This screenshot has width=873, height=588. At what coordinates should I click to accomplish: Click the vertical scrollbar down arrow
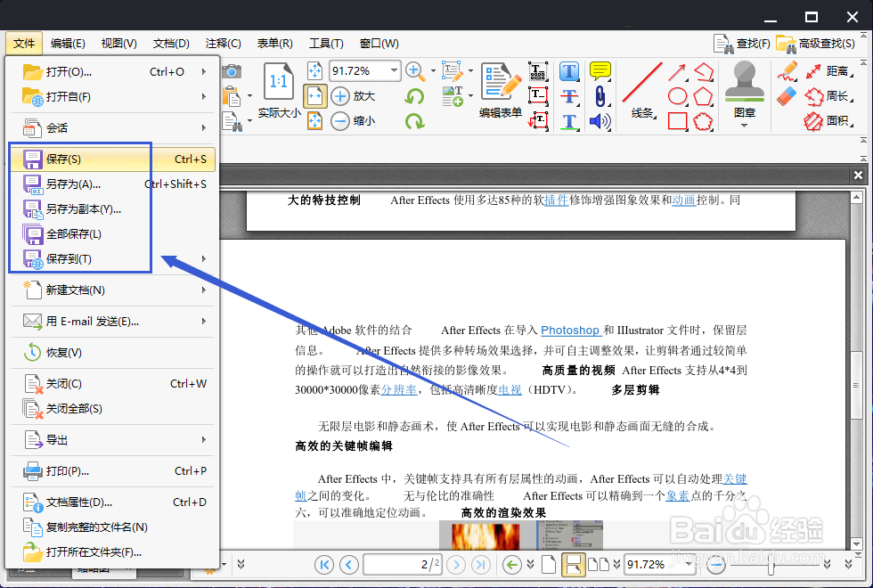pos(857,544)
